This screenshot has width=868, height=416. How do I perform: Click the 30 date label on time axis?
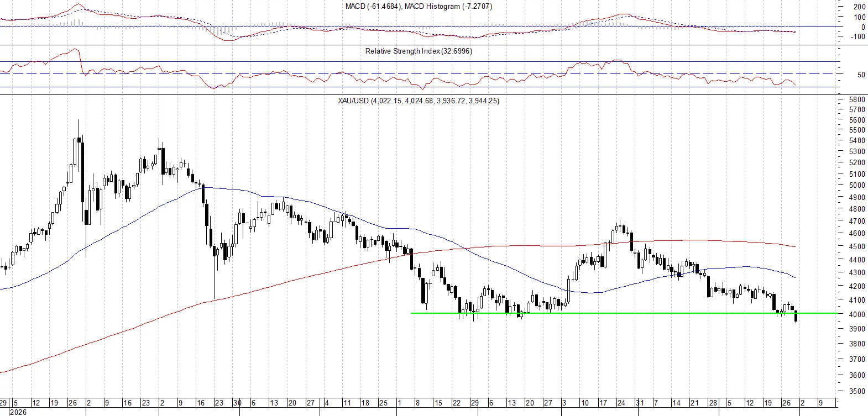click(x=237, y=403)
